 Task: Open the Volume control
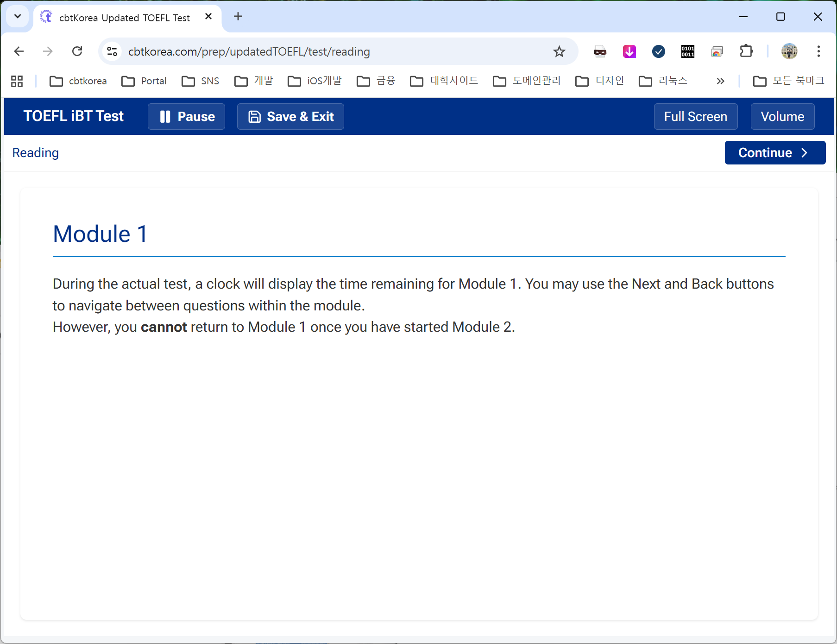782,116
